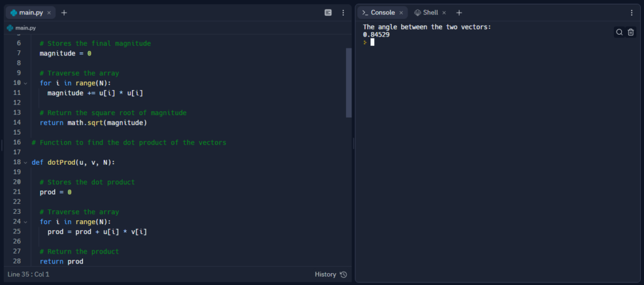
Task: Add a new editor tab with plus icon
Action: [x=64, y=13]
